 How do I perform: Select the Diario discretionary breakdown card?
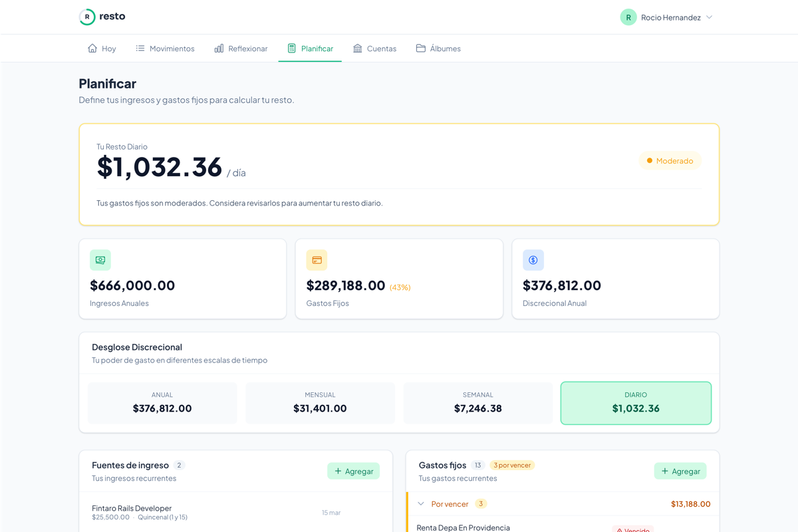point(636,403)
